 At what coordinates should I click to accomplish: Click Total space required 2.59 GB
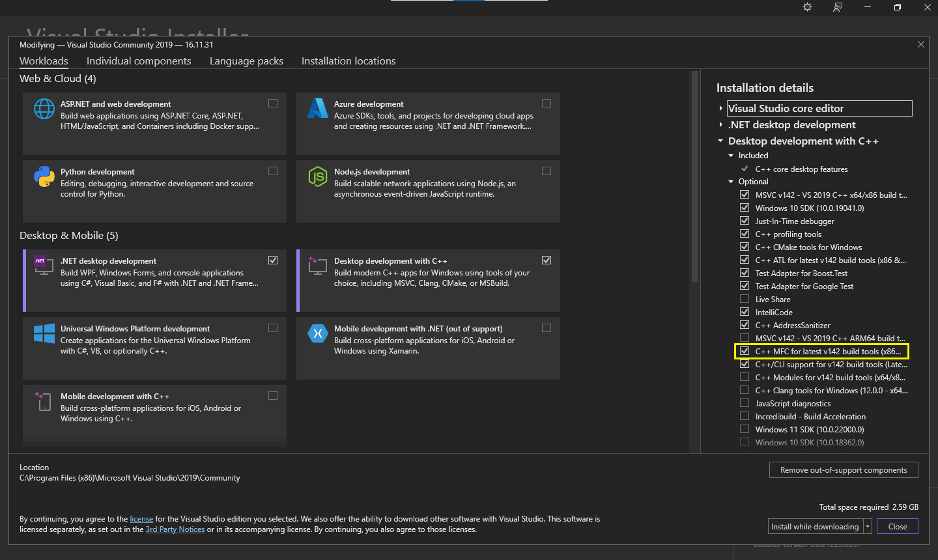[x=869, y=507]
